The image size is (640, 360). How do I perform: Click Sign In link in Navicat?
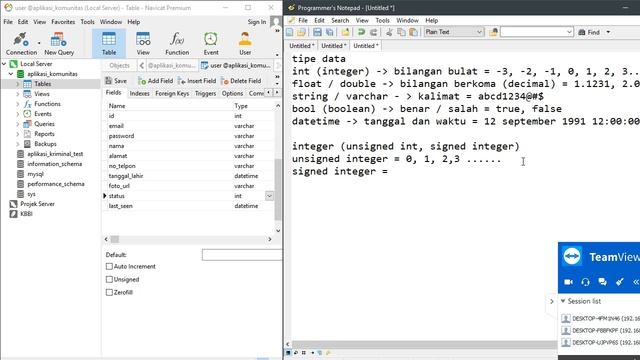pyautogui.click(x=256, y=22)
